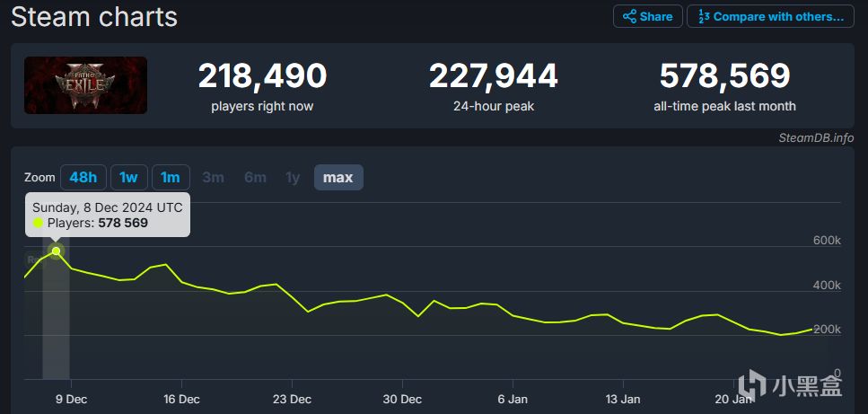Image resolution: width=868 pixels, height=414 pixels.
Task: Click the highlighted 8 Dec peak data point
Action: tap(56, 251)
